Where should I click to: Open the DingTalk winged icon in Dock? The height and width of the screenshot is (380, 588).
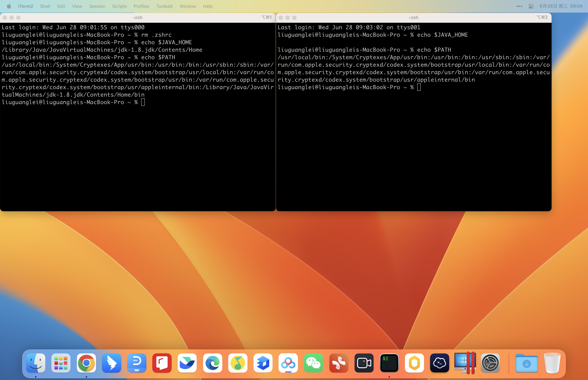click(112, 363)
